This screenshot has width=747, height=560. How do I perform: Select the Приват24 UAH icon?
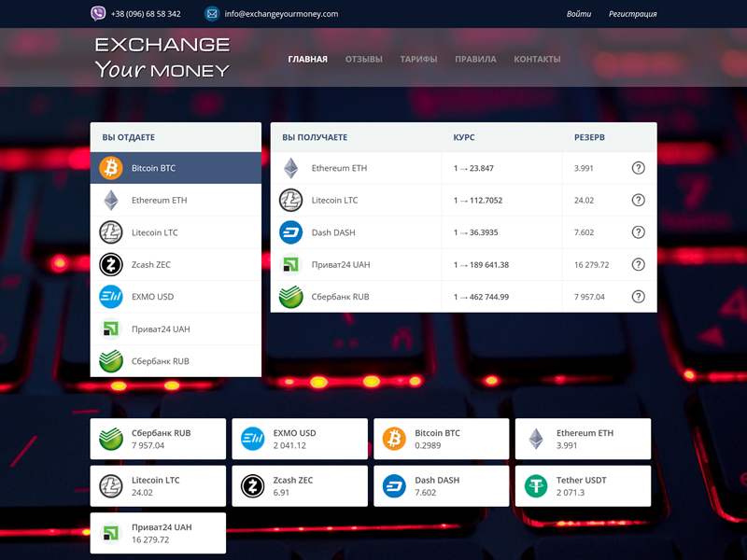(x=112, y=329)
